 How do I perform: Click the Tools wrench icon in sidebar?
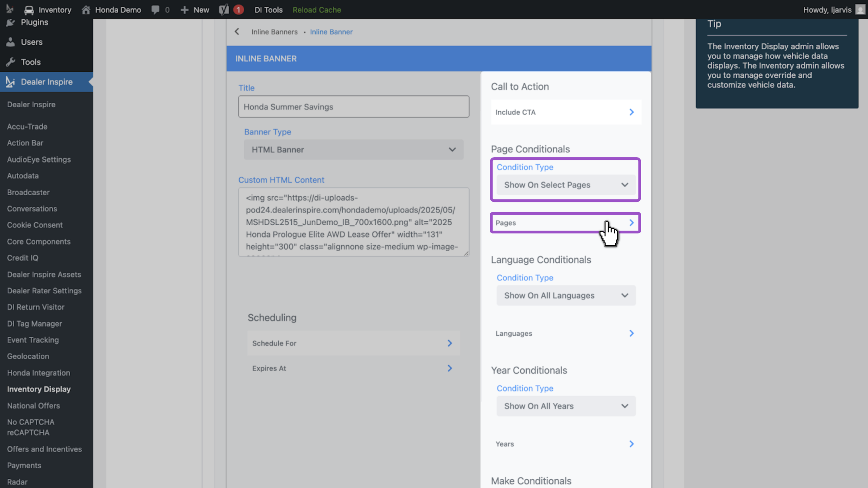click(x=11, y=62)
